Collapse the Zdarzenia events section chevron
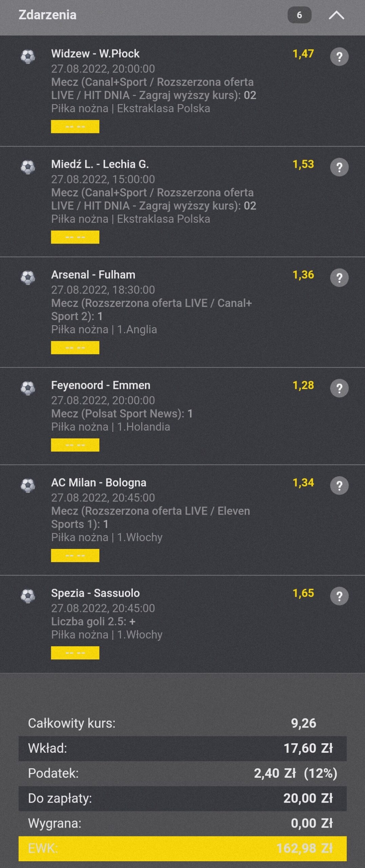The height and width of the screenshot is (868, 365). (336, 15)
